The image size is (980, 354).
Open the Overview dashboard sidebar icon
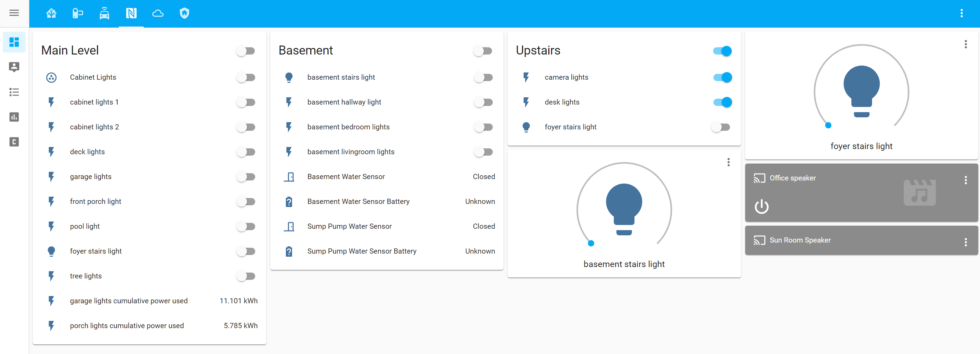point(14,42)
